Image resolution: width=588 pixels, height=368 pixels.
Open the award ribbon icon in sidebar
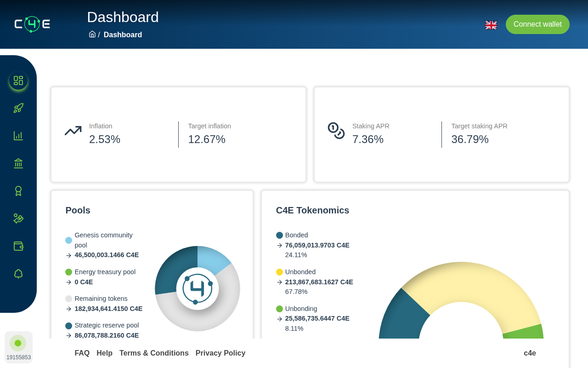pyautogui.click(x=18, y=191)
